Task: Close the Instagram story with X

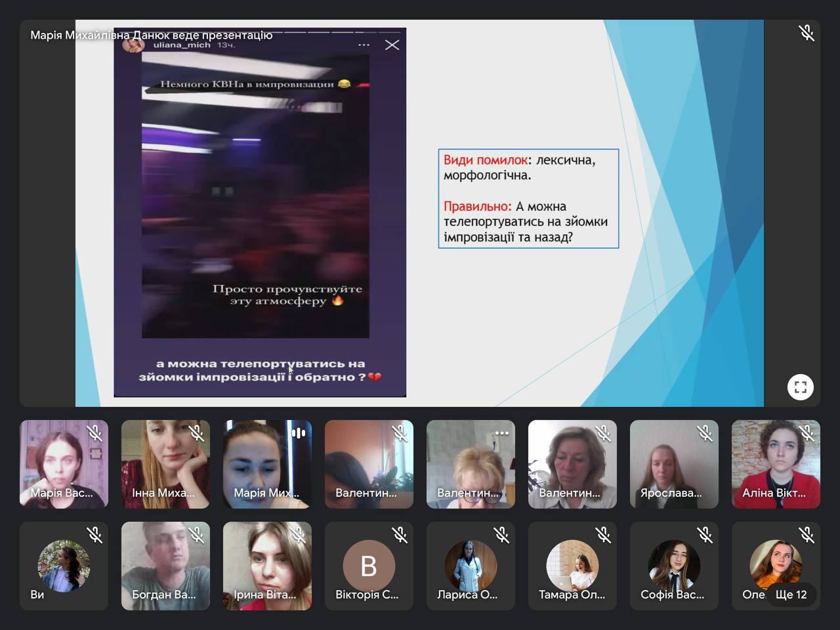Action: tap(392, 45)
